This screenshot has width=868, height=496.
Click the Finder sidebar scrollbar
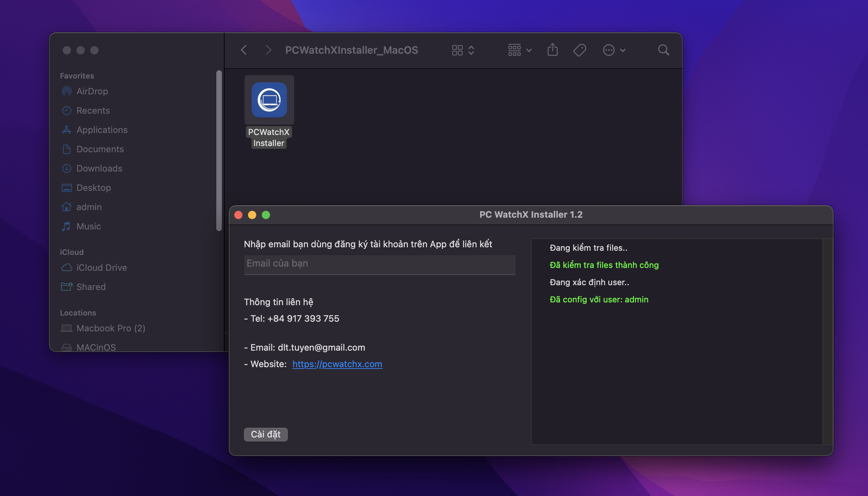219,151
